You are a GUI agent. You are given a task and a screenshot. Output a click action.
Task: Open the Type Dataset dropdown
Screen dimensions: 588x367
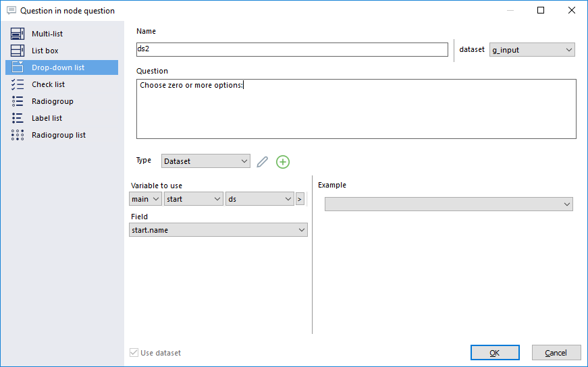(x=205, y=161)
